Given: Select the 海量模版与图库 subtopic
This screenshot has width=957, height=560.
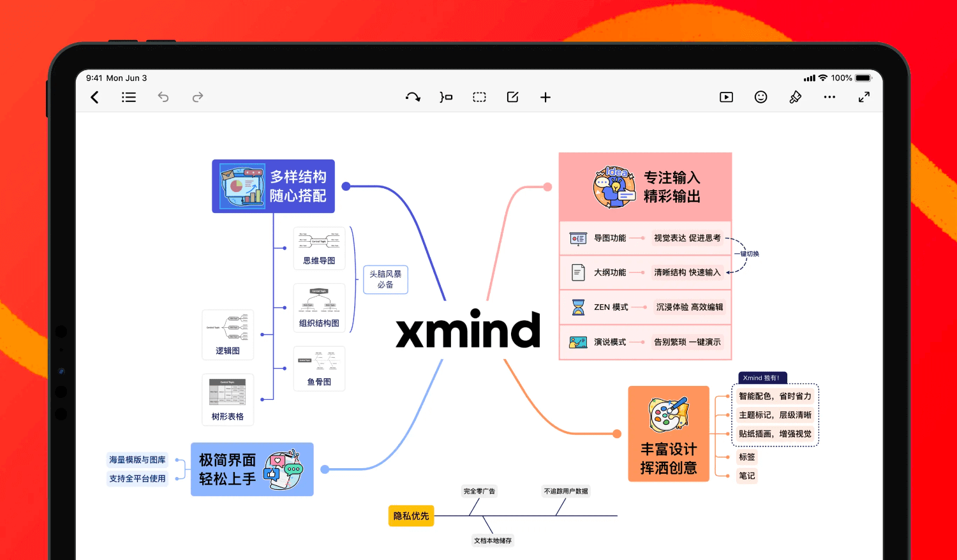Looking at the screenshot, I should tap(137, 460).
